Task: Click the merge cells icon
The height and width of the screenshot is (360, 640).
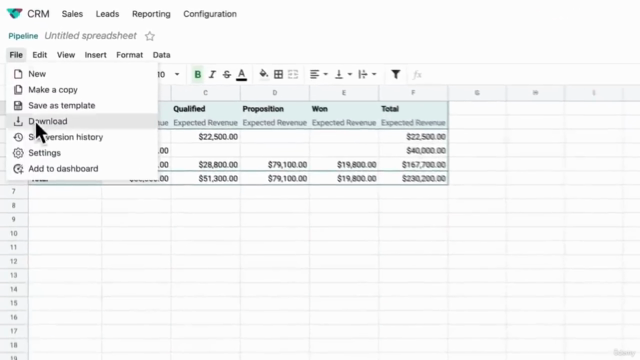Action: 293,74
